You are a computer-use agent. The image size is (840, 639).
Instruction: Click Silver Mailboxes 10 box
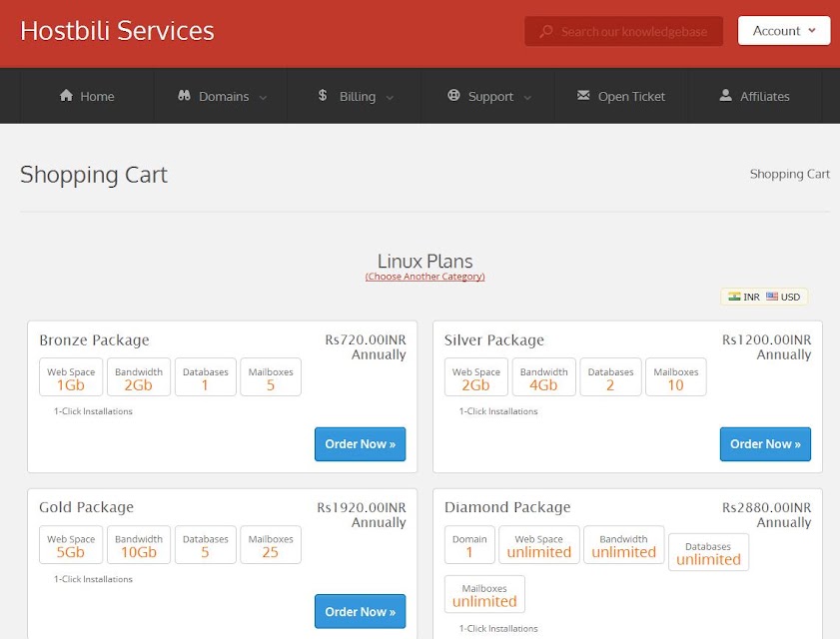676,377
